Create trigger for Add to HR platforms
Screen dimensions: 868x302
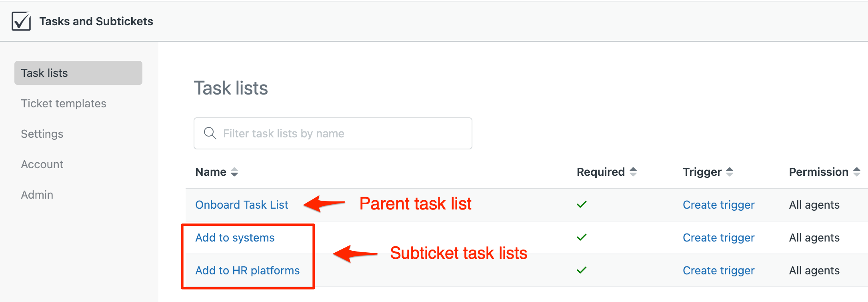(x=718, y=270)
